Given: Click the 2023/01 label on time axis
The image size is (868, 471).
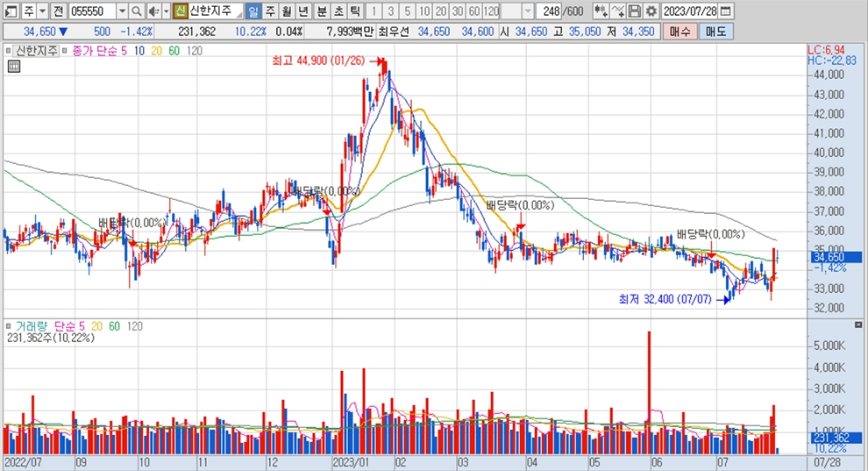Looking at the screenshot, I should [x=351, y=462].
